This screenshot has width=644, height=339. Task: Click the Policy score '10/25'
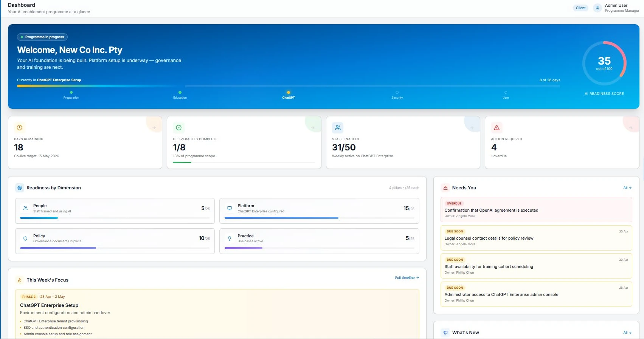[x=204, y=238]
